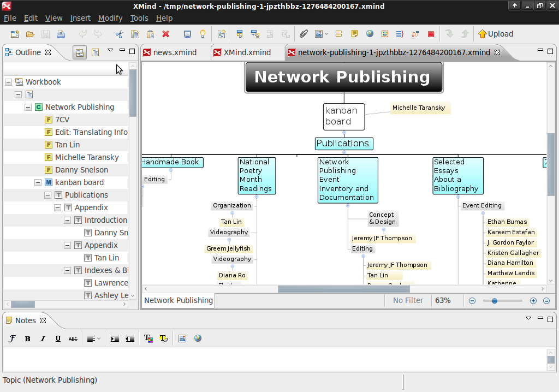Image resolution: width=559 pixels, height=392 pixels.
Task: Add an attachment with the paperclip icon
Action: click(x=304, y=34)
